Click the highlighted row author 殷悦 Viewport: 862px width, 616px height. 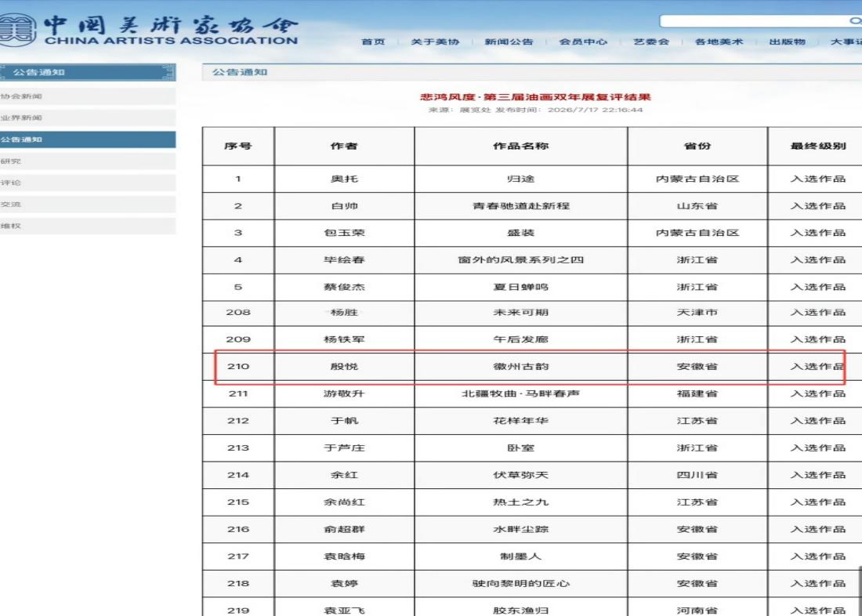(x=344, y=366)
